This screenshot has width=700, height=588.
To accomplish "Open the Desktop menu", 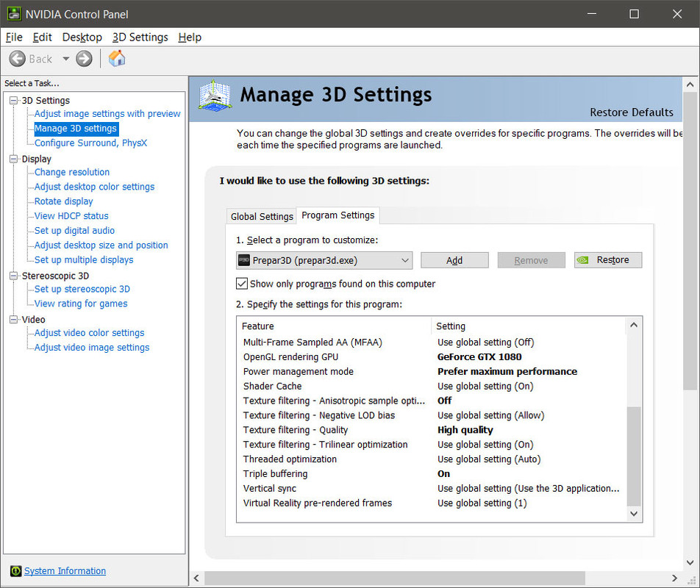I will pos(82,37).
